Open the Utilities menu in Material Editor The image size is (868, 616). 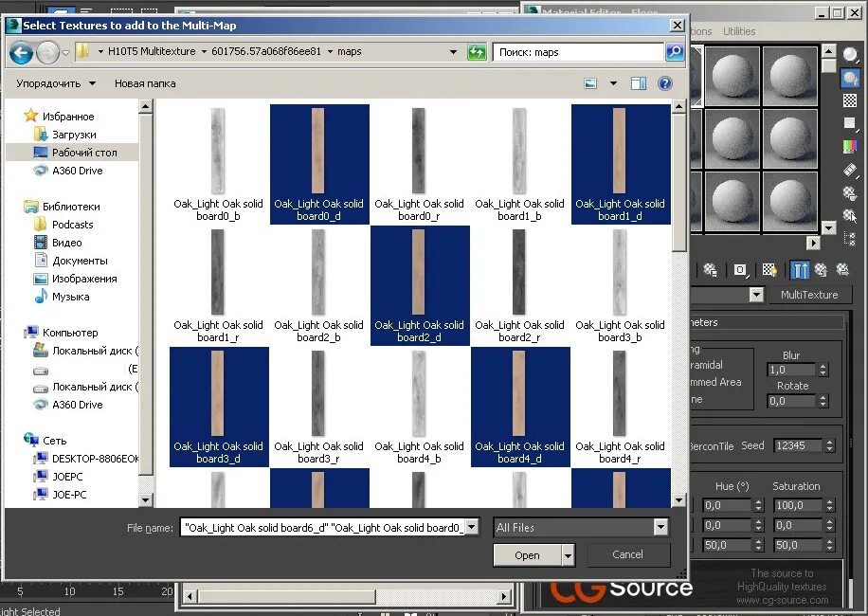pos(739,31)
